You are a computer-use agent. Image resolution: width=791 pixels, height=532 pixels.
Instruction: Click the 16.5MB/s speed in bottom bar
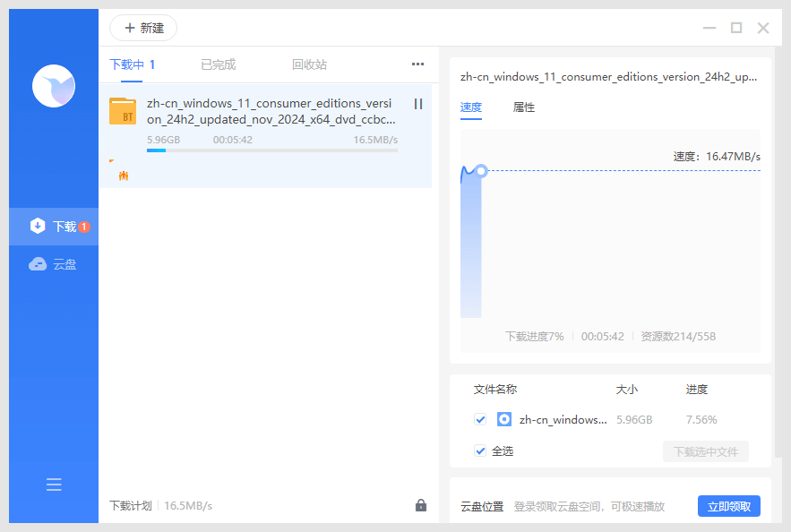(188, 506)
